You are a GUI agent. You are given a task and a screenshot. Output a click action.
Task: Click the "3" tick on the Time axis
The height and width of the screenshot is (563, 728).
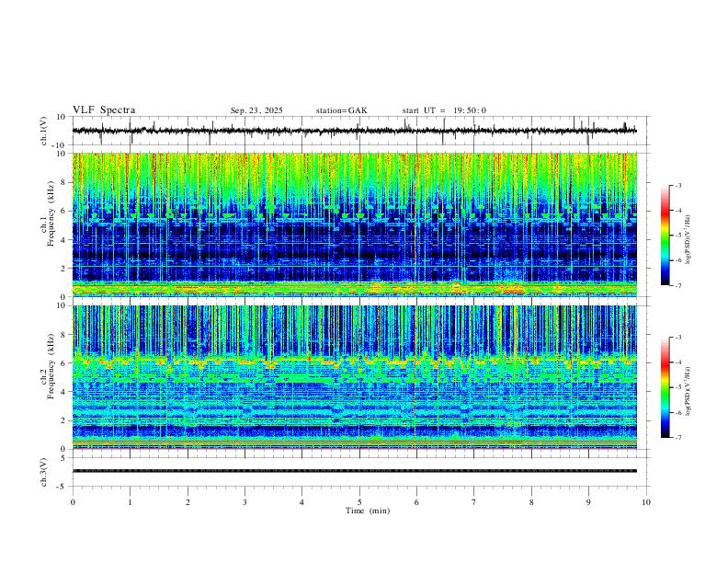pyautogui.click(x=245, y=502)
